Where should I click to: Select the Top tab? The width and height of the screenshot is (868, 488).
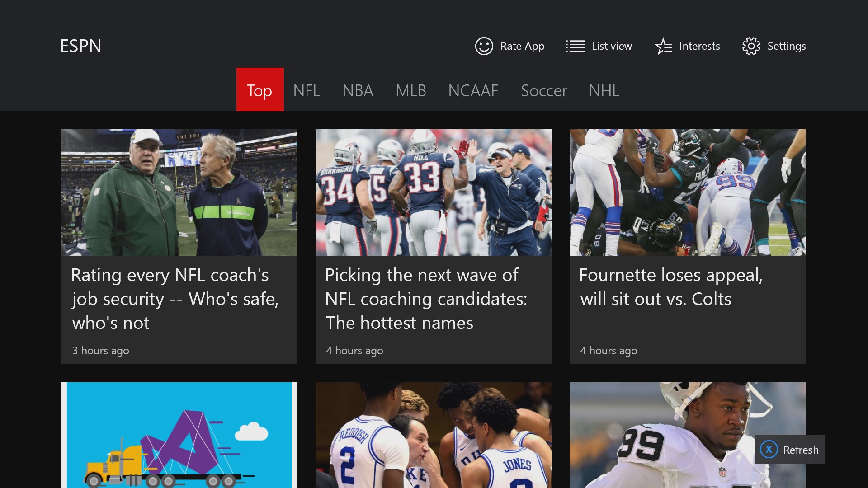pyautogui.click(x=260, y=89)
